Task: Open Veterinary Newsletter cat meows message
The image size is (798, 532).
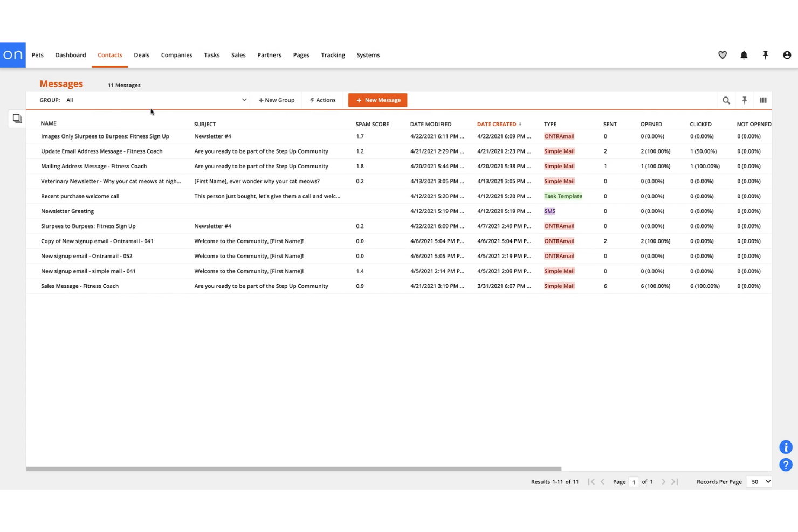Action: [111, 181]
